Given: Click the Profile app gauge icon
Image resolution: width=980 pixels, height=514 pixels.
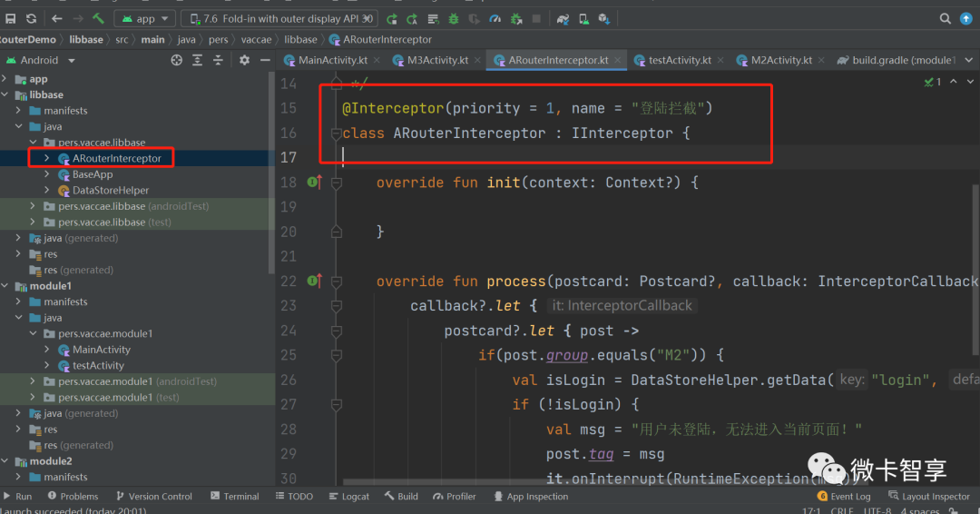Looking at the screenshot, I should [x=495, y=19].
